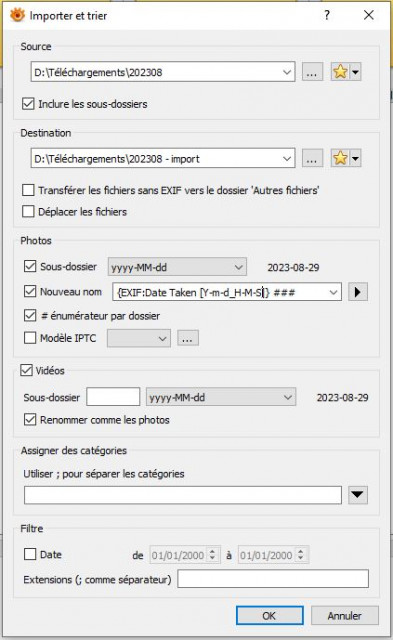The height and width of the screenshot is (640, 393).
Task: Click the Extensions input field
Action: click(273, 579)
